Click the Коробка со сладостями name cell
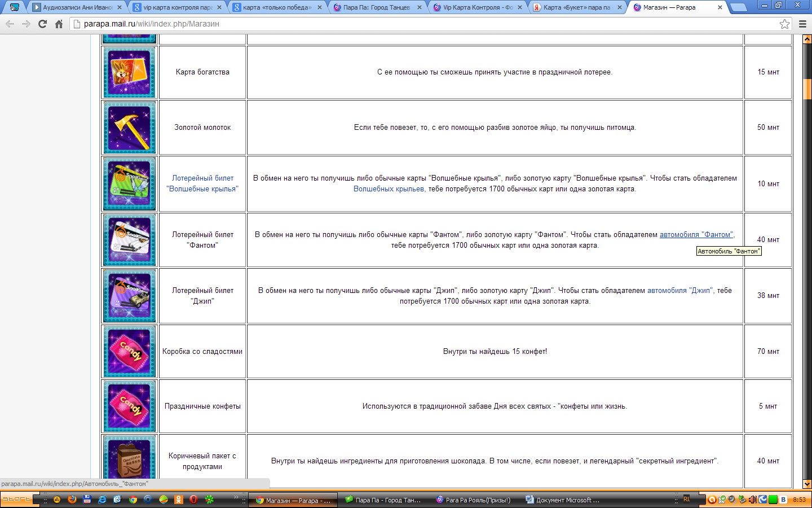This screenshot has height=508, width=812. 202,351
